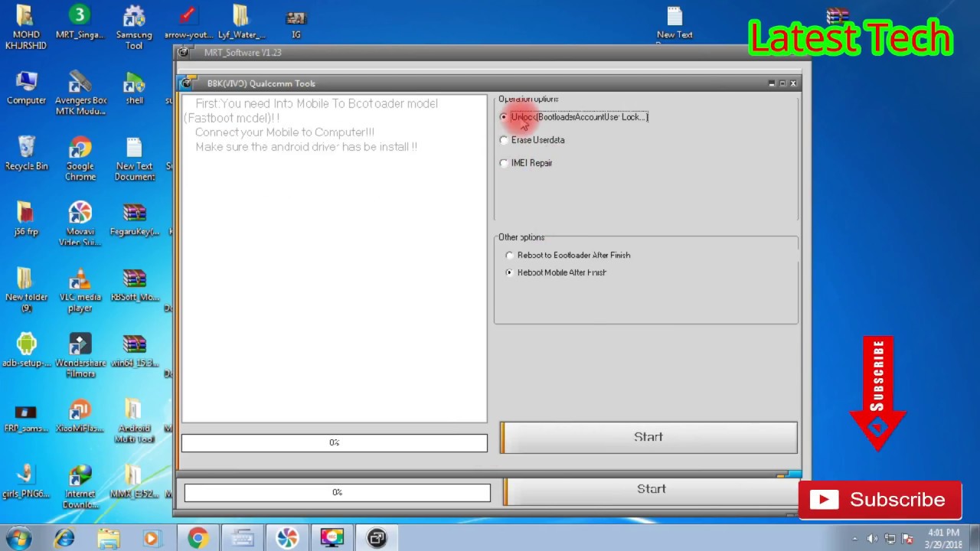Select the Erase Userdata radio option

(x=504, y=140)
